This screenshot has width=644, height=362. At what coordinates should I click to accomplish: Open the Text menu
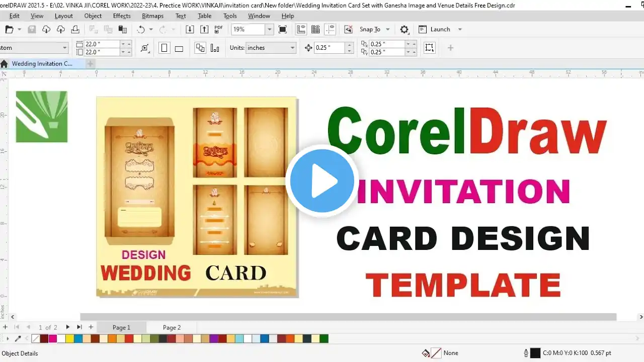[181, 16]
